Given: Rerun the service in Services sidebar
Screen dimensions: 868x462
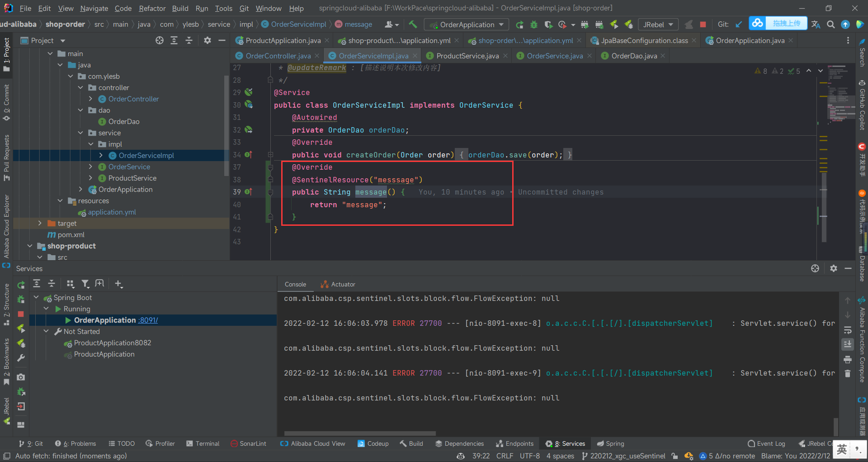Looking at the screenshot, I should click(21, 285).
